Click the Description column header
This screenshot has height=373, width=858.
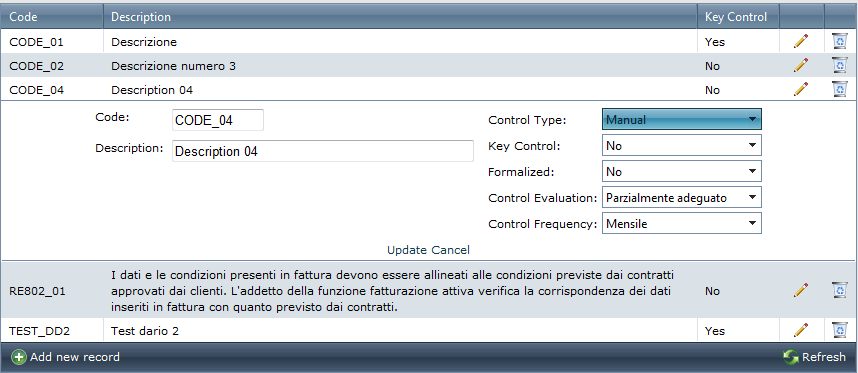(141, 17)
